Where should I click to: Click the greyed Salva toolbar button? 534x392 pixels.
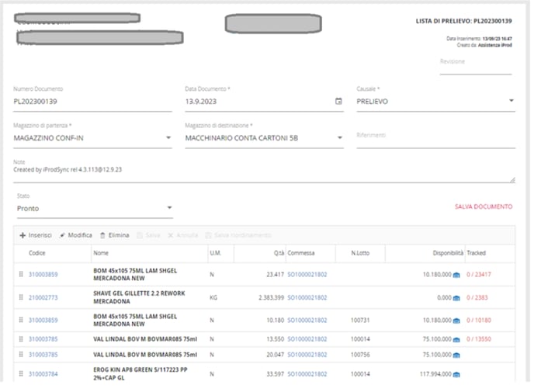[148, 235]
